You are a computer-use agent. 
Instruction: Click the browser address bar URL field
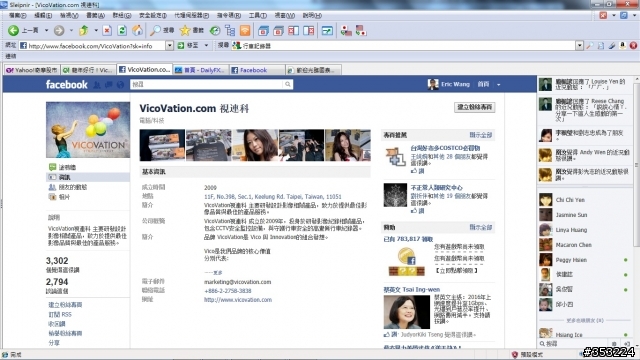(96, 46)
